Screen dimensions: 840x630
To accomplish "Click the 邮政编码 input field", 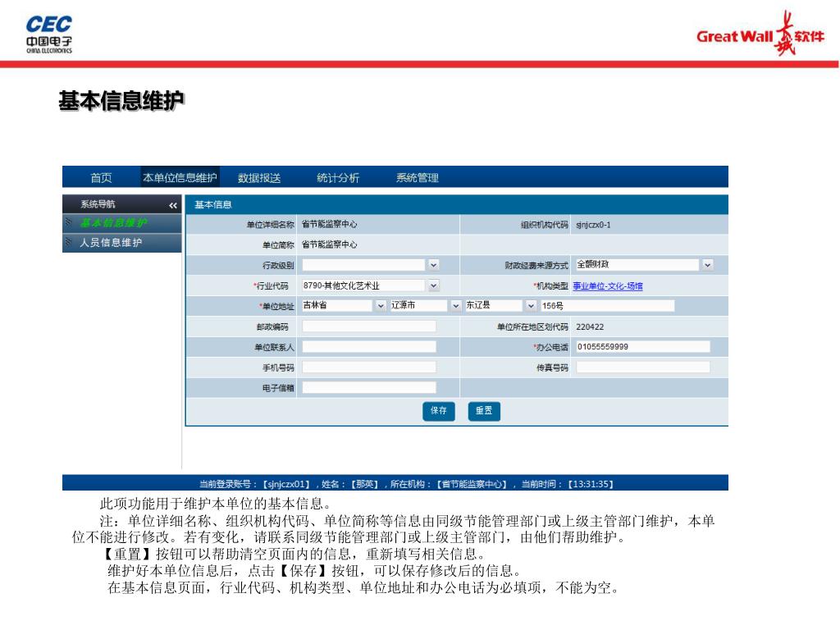I will [x=369, y=326].
